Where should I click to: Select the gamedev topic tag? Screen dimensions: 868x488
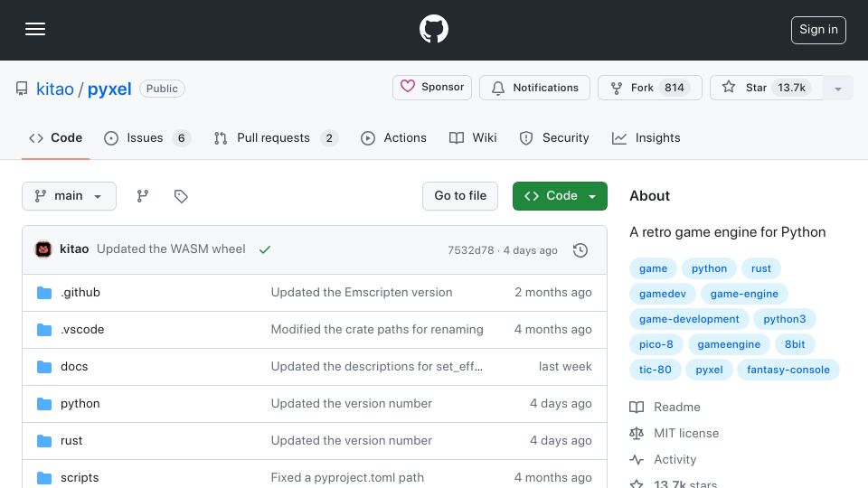[663, 294]
